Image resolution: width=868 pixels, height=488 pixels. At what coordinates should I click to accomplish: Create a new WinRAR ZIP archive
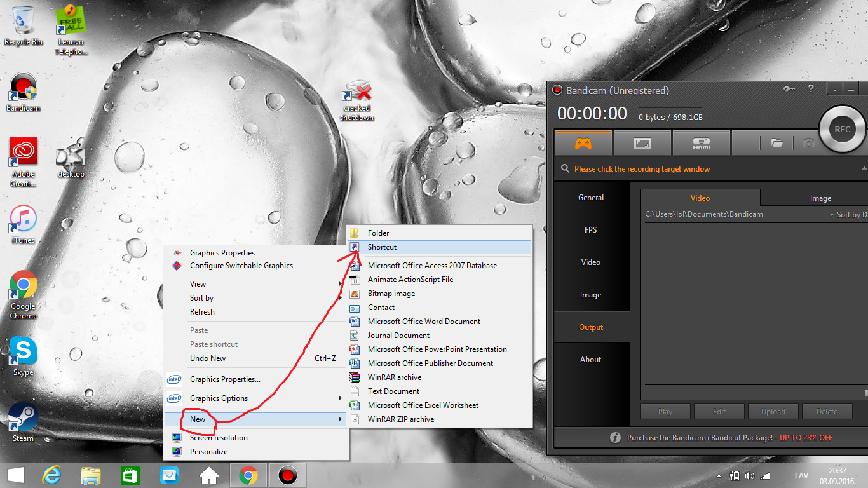439,419
